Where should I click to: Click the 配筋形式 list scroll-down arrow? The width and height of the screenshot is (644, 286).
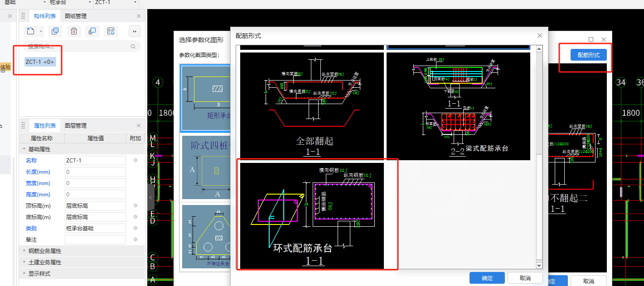tap(539, 266)
